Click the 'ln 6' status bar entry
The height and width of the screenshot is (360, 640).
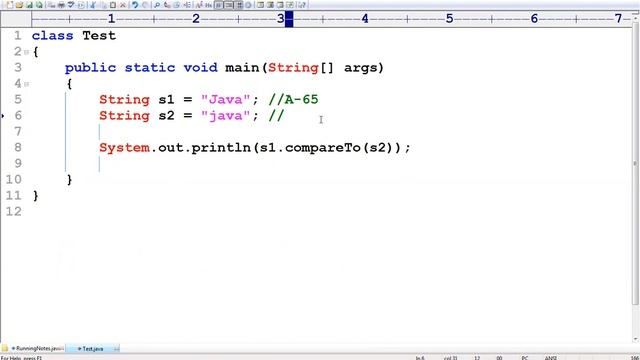[420, 358]
